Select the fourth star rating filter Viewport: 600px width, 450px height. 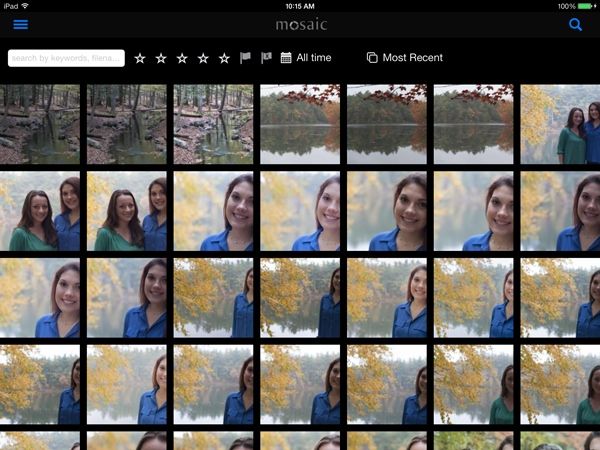(203, 58)
